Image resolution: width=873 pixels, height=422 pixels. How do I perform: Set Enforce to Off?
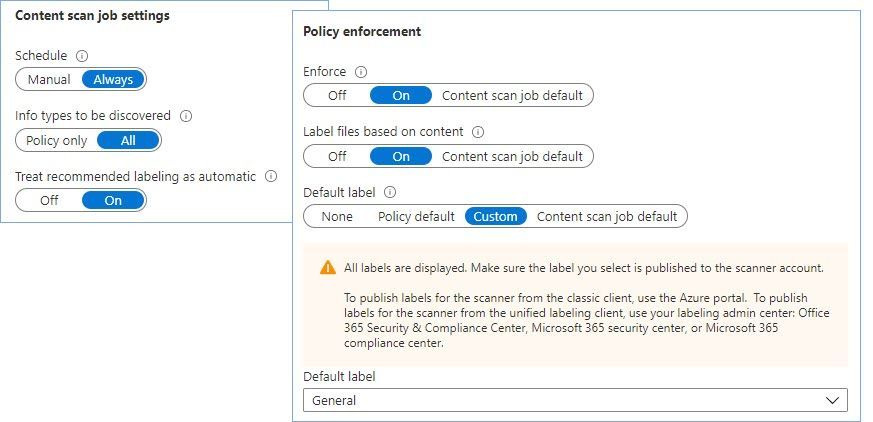337,95
